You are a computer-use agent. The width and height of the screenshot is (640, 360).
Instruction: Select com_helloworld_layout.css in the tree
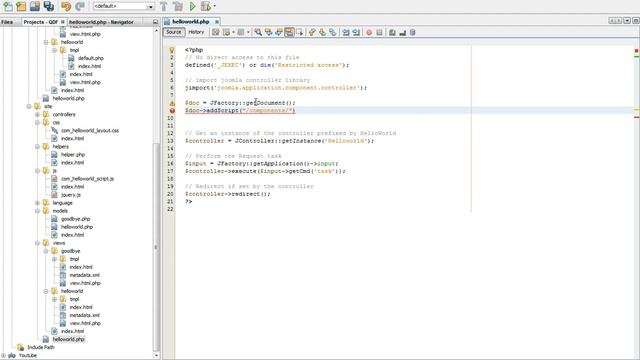[90, 131]
